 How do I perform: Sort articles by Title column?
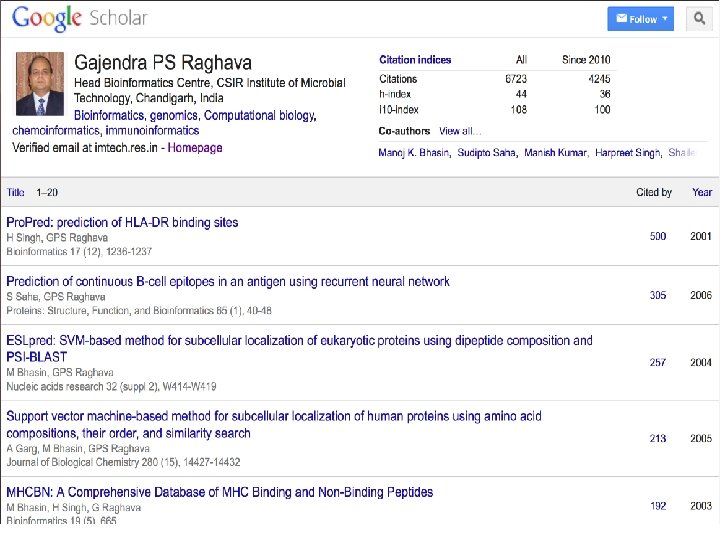pyautogui.click(x=16, y=192)
